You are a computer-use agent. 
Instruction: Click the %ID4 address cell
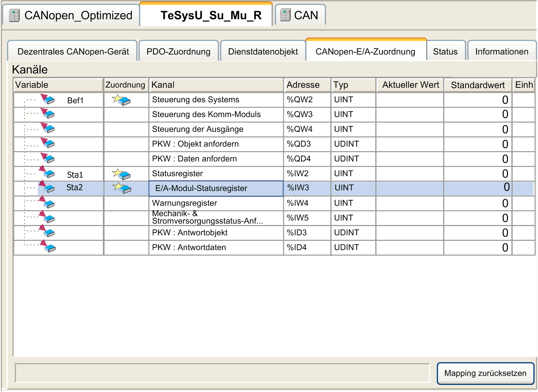[x=307, y=247]
